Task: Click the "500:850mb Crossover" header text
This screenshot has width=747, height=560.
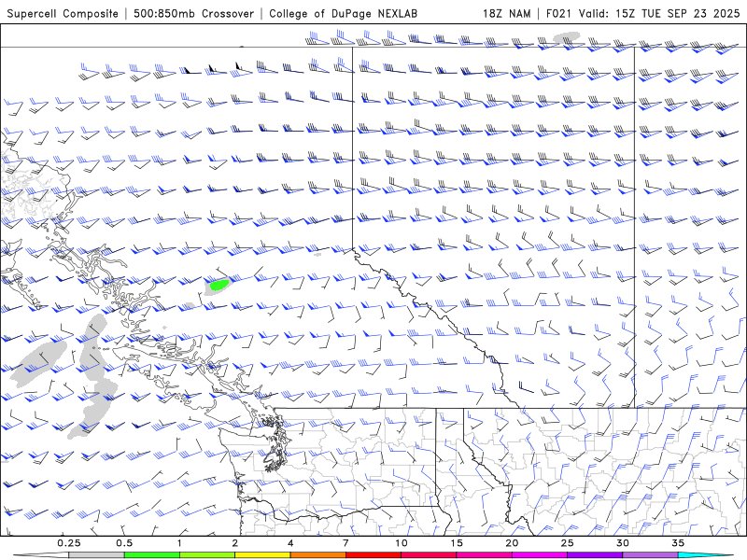Action: pyautogui.click(x=193, y=13)
